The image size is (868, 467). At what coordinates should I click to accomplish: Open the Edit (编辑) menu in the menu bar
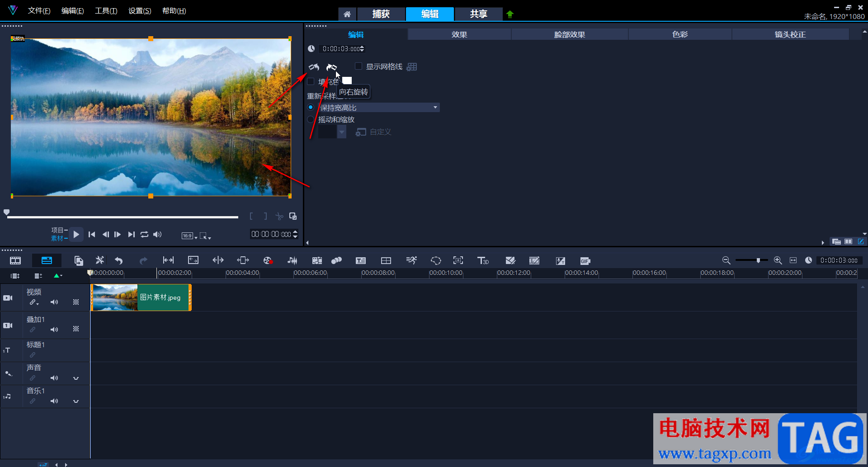(72, 10)
